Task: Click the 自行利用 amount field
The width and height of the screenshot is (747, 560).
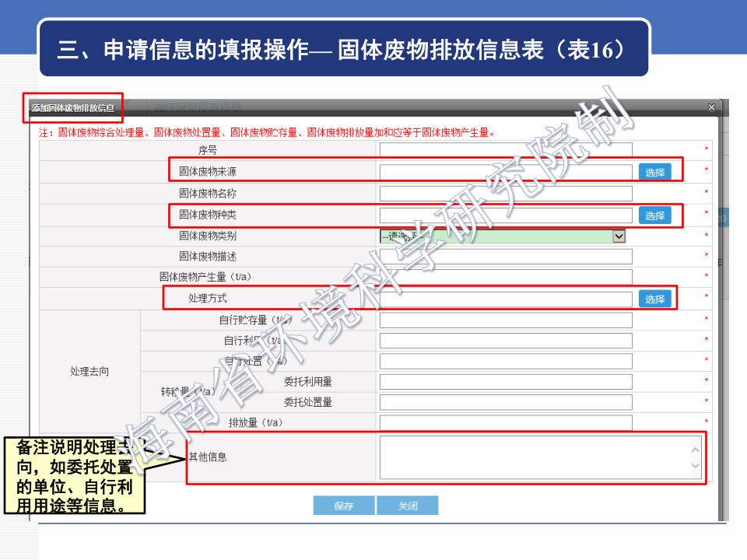Action: click(x=506, y=341)
